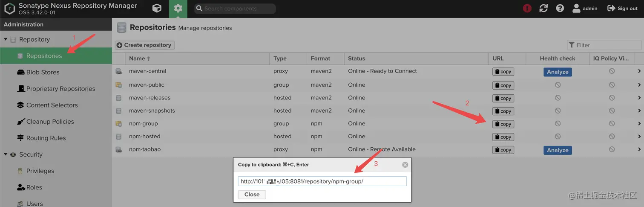The image size is (644, 207).
Task: Click npm-taobao IQ policy disabled icon
Action: [612, 149]
